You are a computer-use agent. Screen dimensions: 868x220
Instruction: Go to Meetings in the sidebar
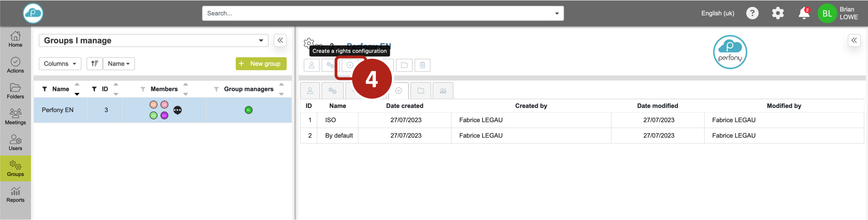point(15,117)
